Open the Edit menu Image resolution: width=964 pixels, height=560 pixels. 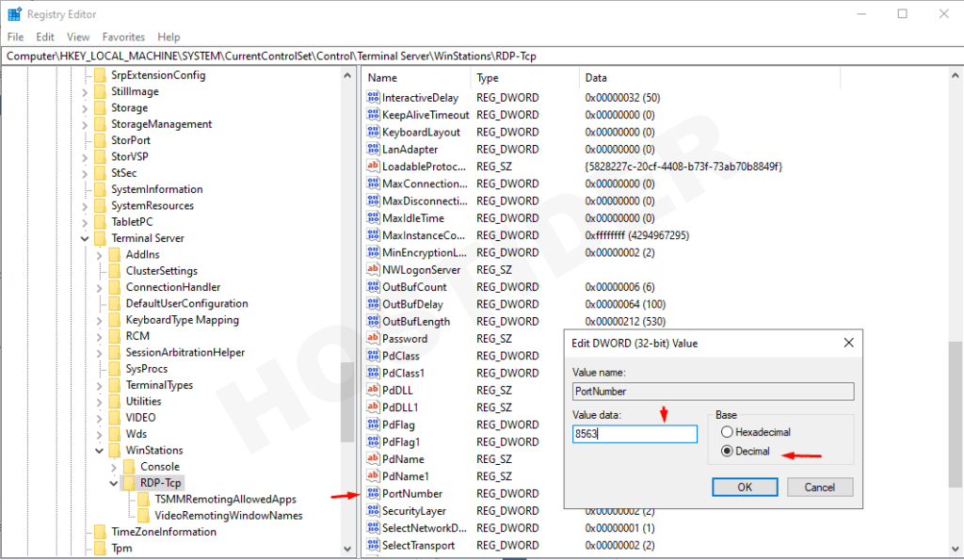pos(45,37)
